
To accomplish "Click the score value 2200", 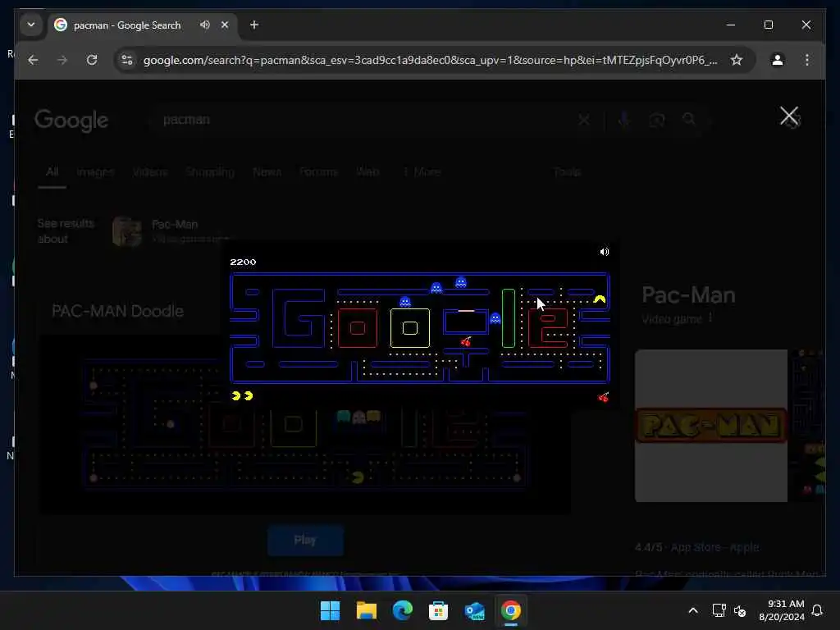I will point(243,262).
